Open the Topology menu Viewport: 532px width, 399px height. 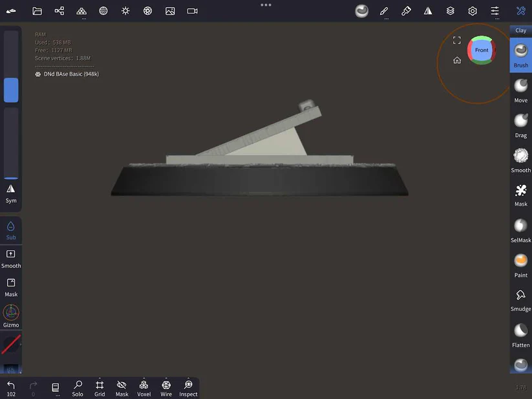click(x=81, y=11)
